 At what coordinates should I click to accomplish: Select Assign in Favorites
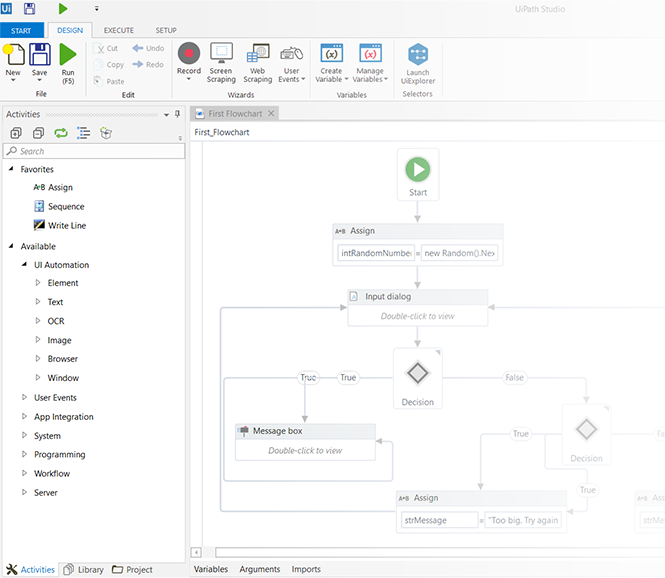tap(53, 187)
